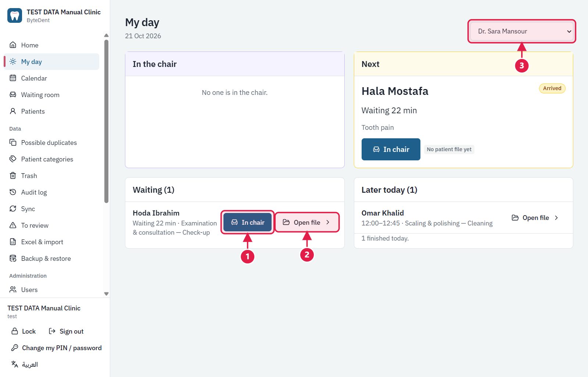588x377 pixels.
Task: Switch language via العربية translate icon
Action: click(15, 364)
